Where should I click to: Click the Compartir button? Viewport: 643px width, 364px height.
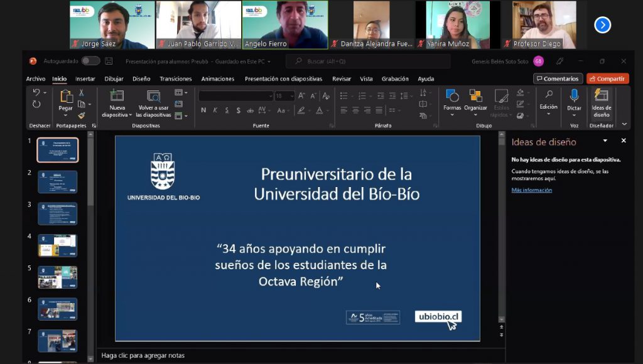coord(607,78)
